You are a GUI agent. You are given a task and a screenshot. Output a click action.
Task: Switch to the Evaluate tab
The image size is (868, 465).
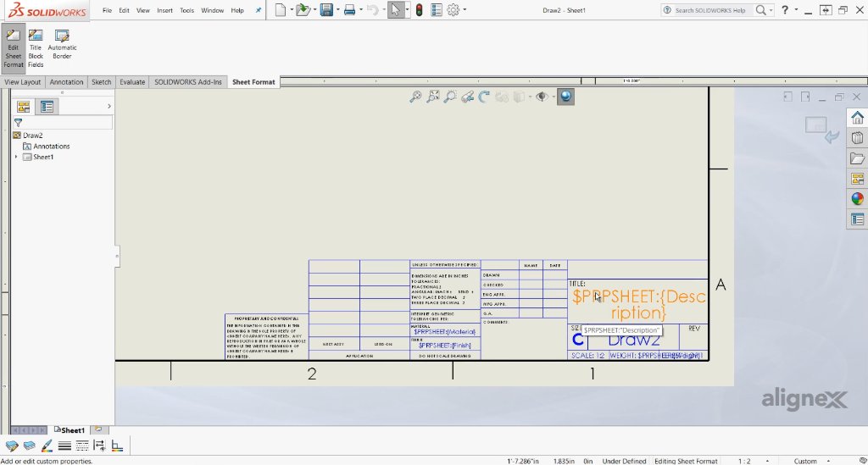coord(132,82)
